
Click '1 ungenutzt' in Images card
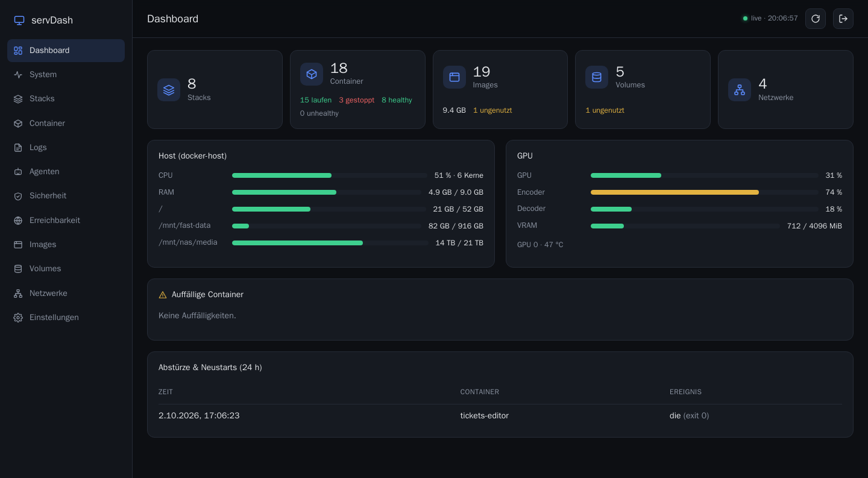point(492,110)
